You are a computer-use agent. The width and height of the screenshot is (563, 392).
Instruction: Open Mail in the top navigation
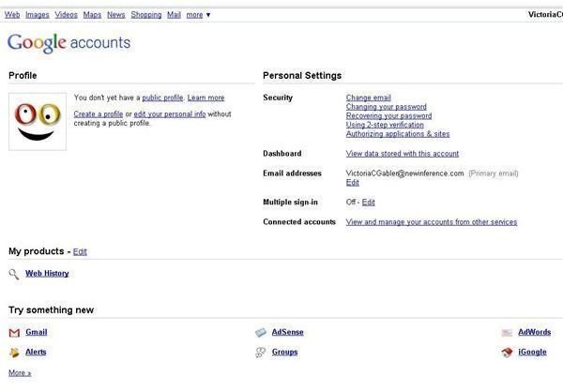coord(175,15)
